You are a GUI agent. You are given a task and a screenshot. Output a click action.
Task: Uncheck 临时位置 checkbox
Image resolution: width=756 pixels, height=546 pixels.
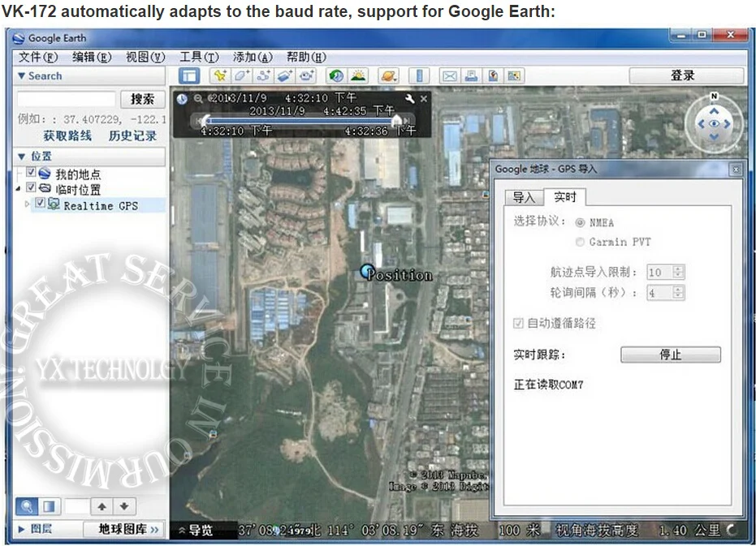pos(32,187)
